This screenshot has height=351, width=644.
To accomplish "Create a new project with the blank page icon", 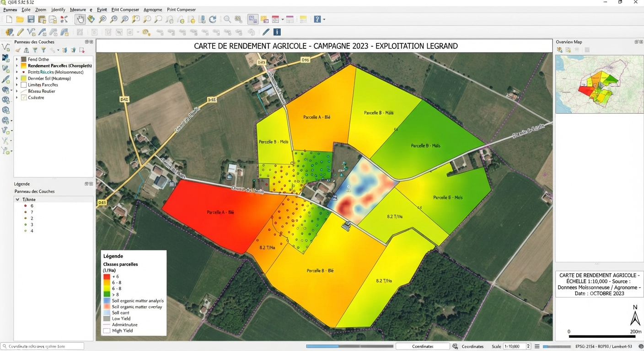I will pos(9,19).
